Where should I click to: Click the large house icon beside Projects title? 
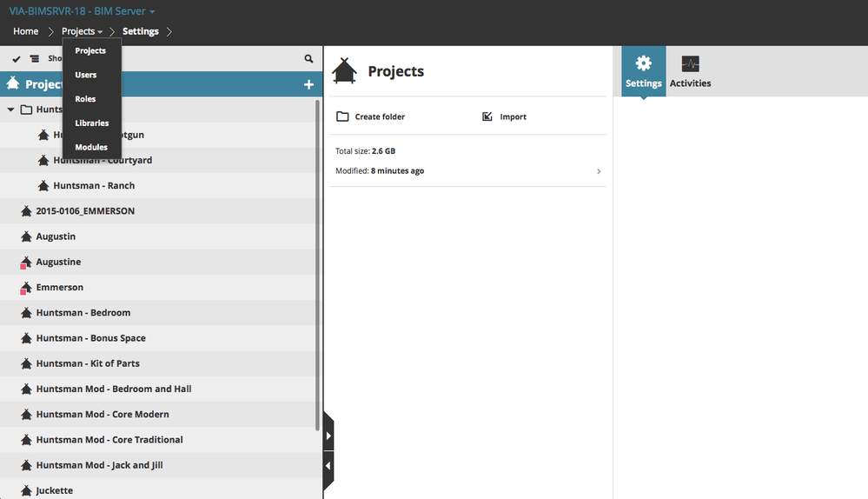pyautogui.click(x=344, y=71)
